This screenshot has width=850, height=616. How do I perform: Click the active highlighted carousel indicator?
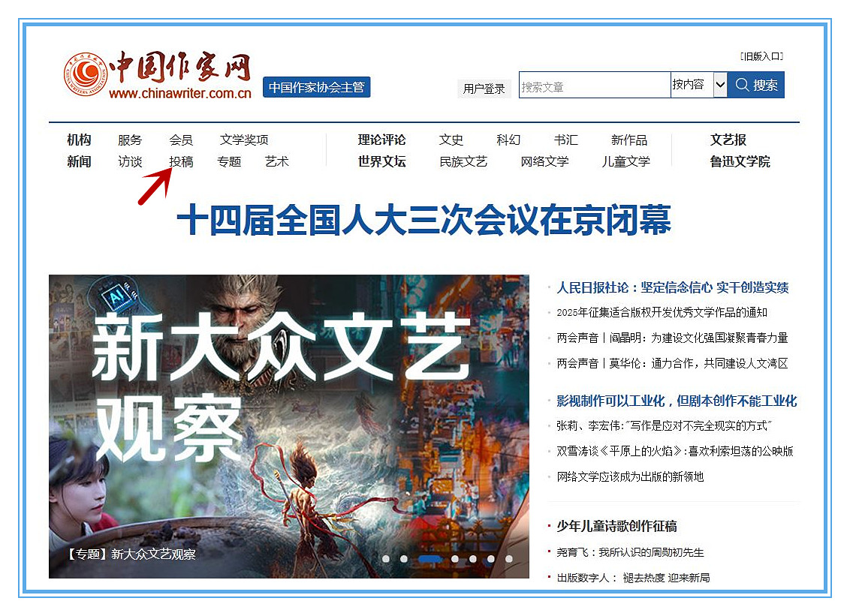pyautogui.click(x=430, y=559)
